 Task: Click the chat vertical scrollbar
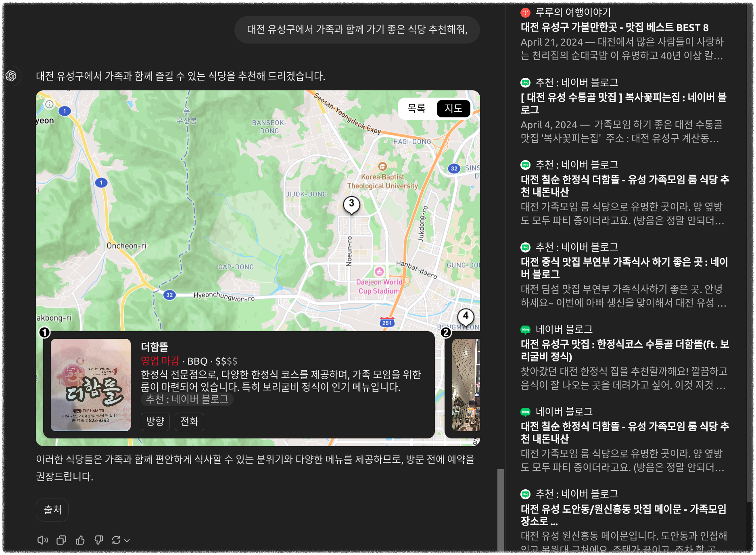[501, 510]
